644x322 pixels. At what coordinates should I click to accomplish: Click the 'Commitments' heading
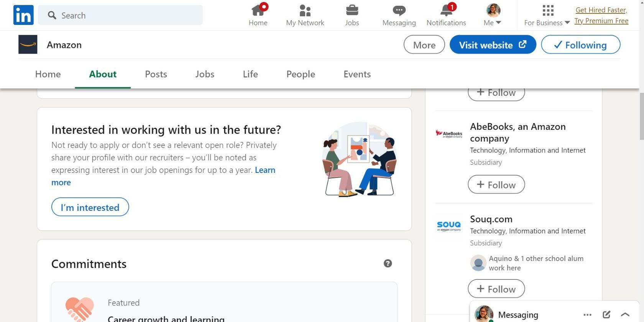point(89,264)
